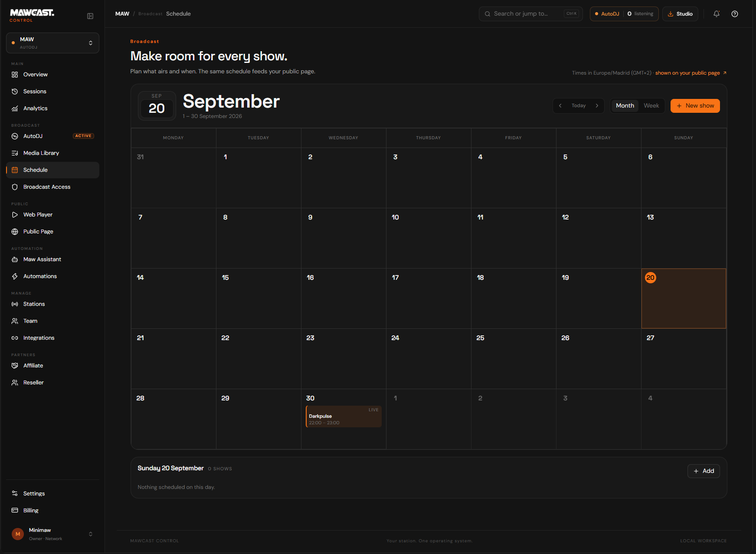Screen dimensions: 756x554
Task: Switch calendar to Month view
Action: coord(625,106)
